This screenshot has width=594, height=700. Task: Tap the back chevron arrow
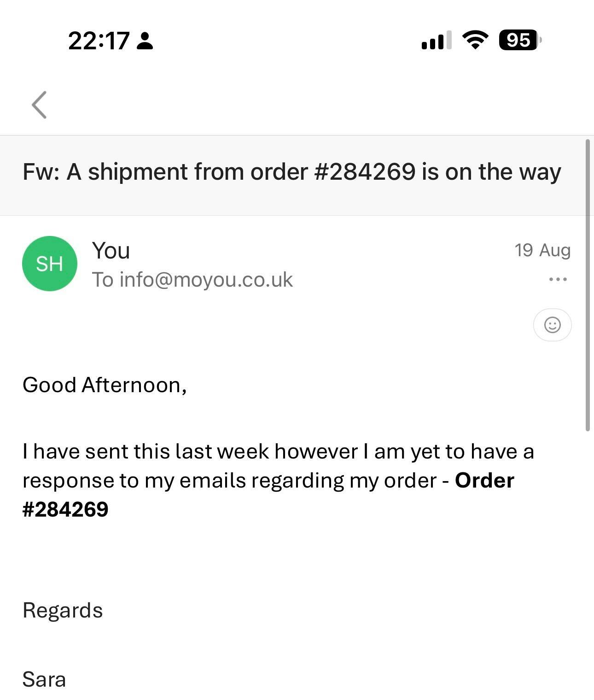click(39, 105)
